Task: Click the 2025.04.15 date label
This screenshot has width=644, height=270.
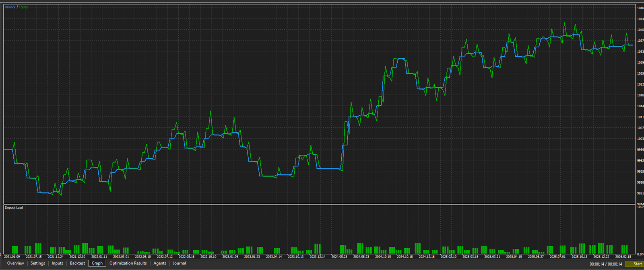Action: (514, 256)
